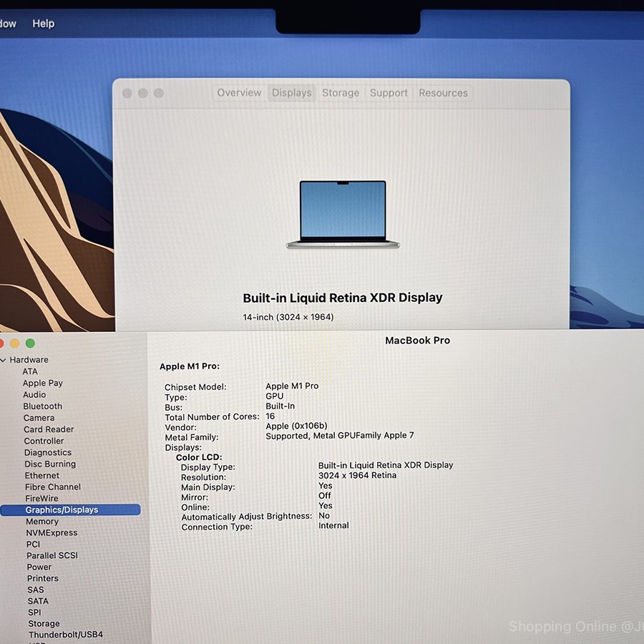Screen dimensions: 644x644
Task: Switch to the Support tab
Action: 389,93
